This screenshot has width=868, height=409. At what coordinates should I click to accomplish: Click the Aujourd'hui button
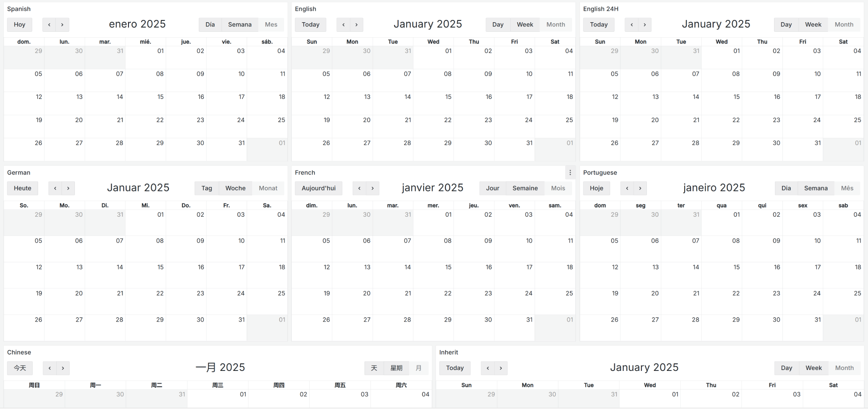(x=318, y=188)
